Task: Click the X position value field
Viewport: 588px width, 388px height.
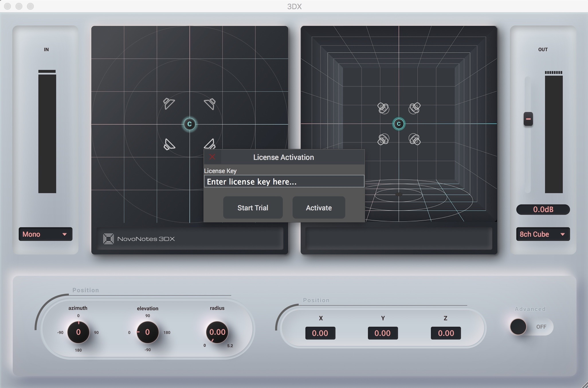Action: [320, 333]
